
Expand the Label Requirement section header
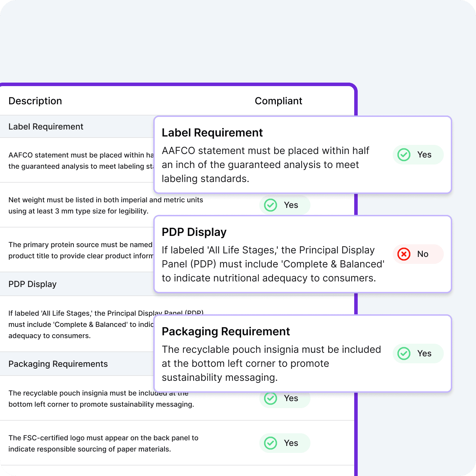coord(46,126)
